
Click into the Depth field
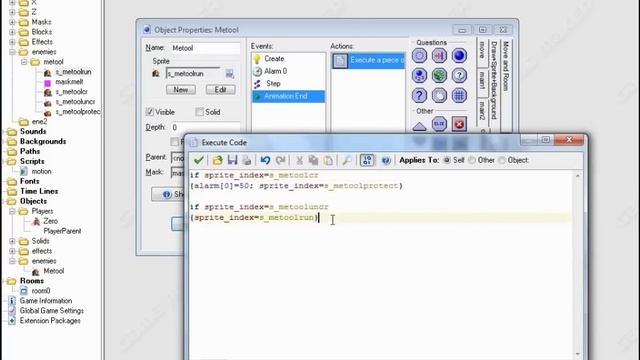204,128
